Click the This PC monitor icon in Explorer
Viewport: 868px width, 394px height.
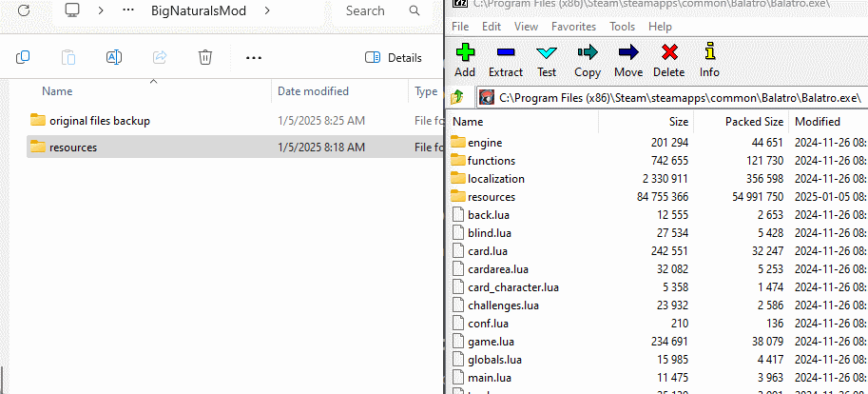coord(73,10)
